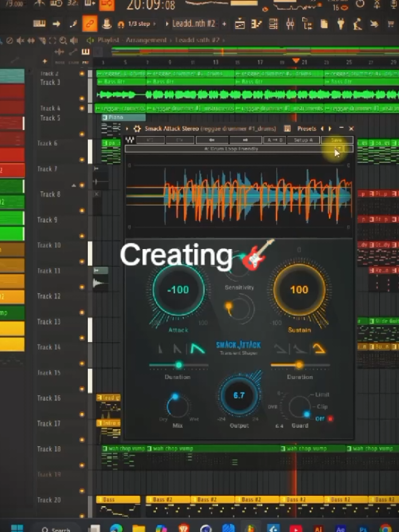Mute Track 17 using its orange dot
Screen dimensions: 399x532
[x=82, y=439]
